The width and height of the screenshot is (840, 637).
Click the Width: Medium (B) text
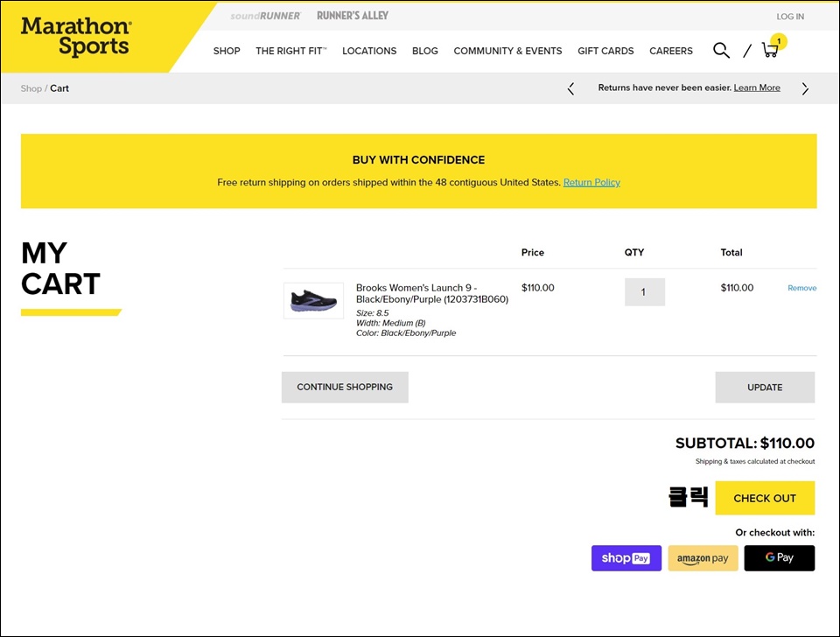coord(390,323)
